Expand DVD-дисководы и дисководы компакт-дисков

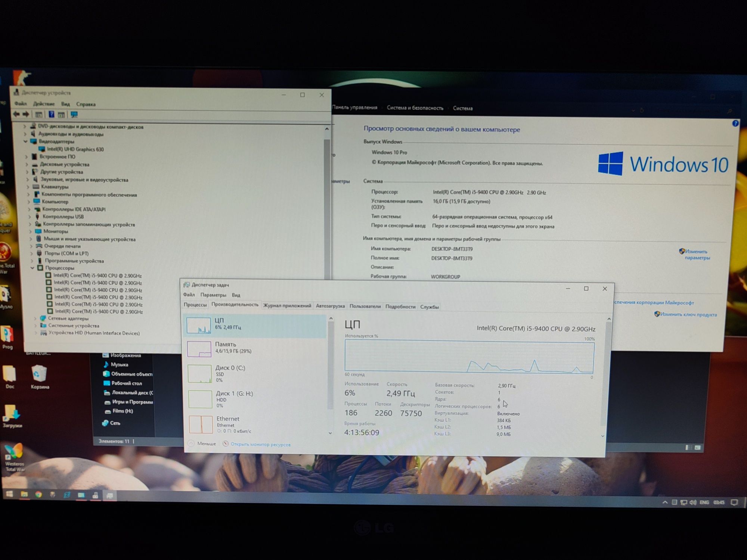(x=25, y=127)
